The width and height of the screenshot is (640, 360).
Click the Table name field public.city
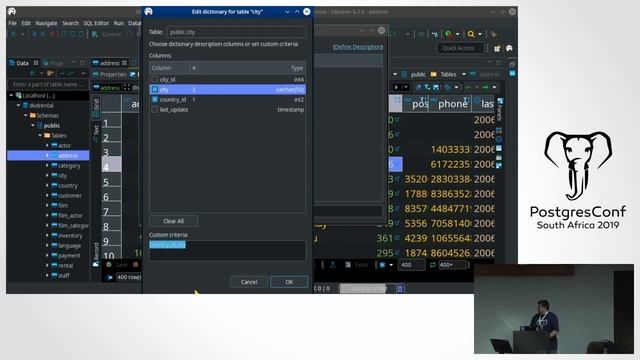pyautogui.click(x=236, y=32)
